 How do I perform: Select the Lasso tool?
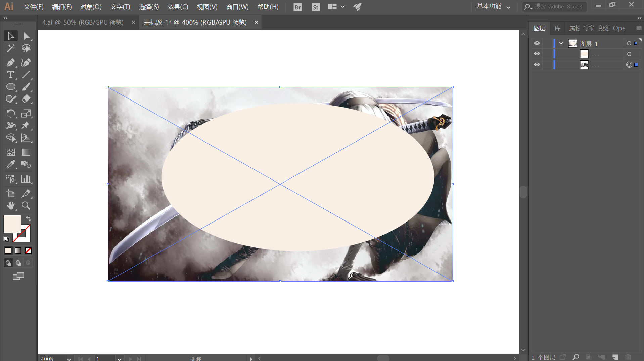[x=26, y=48]
